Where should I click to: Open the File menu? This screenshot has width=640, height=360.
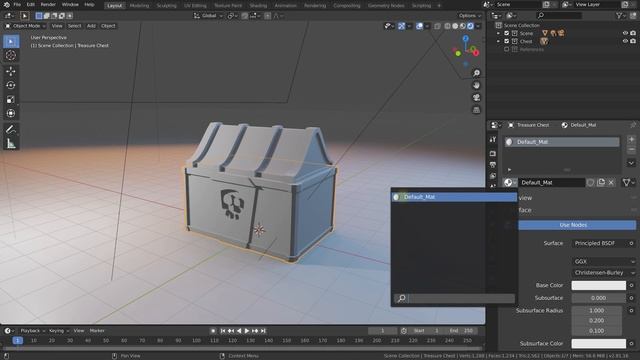click(17, 4)
